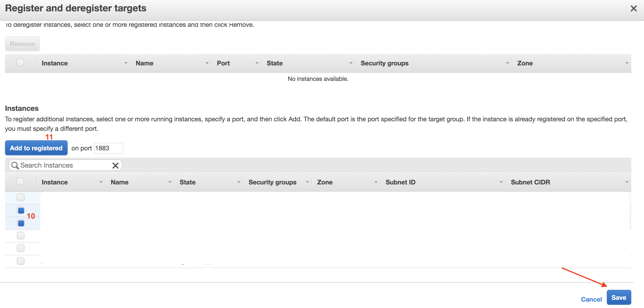This screenshot has height=308, width=644.
Task: Expand the Subnet ID column dropdown arrow
Action: tap(501, 182)
